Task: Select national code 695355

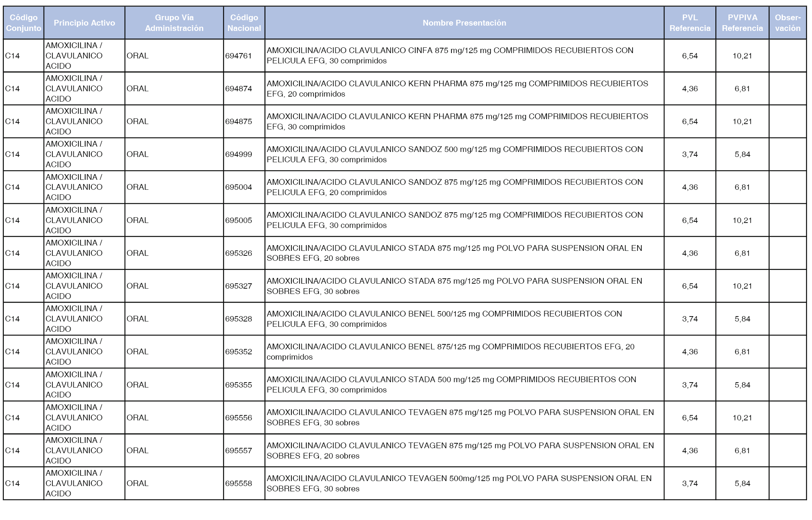Action: click(239, 385)
